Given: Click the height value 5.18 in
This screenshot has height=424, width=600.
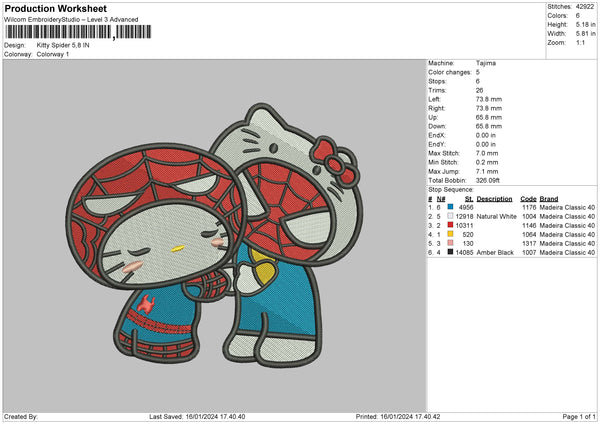Looking at the screenshot, I should point(586,24).
